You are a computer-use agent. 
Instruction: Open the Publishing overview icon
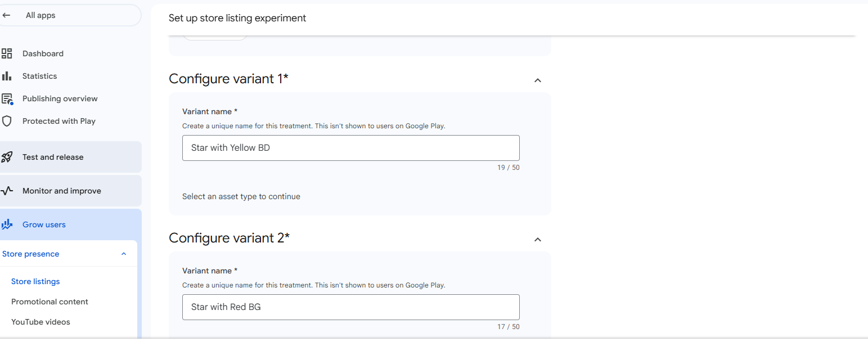[7, 99]
